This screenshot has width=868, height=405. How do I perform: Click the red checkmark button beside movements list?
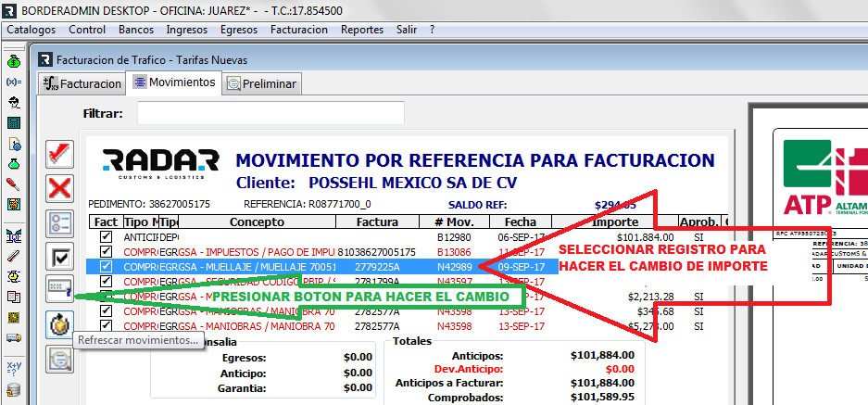59,155
